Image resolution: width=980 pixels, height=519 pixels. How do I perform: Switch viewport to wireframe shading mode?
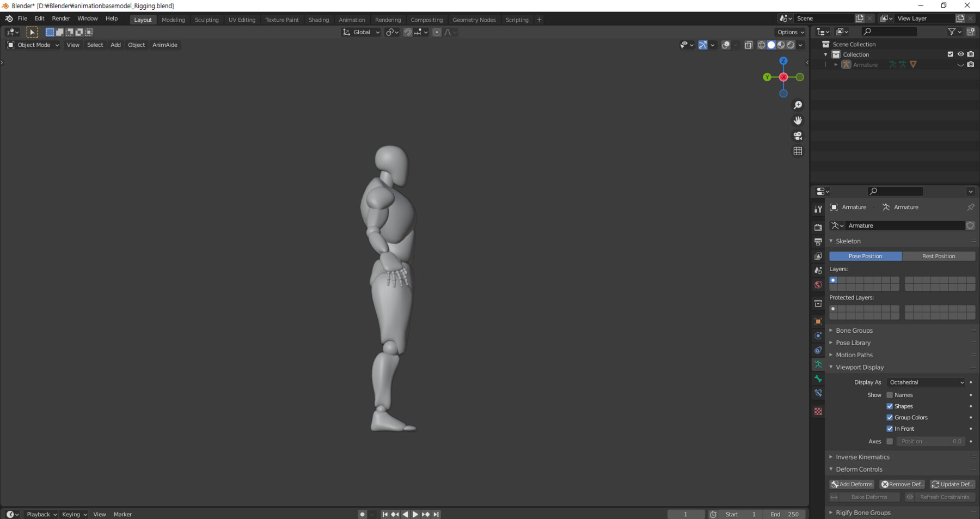pos(761,45)
